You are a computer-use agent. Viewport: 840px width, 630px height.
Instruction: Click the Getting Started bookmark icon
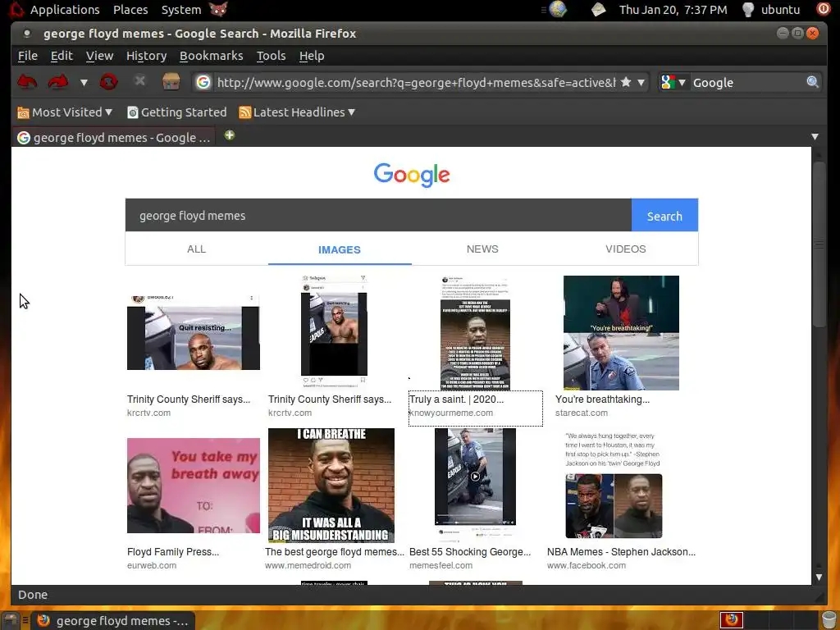click(x=133, y=112)
